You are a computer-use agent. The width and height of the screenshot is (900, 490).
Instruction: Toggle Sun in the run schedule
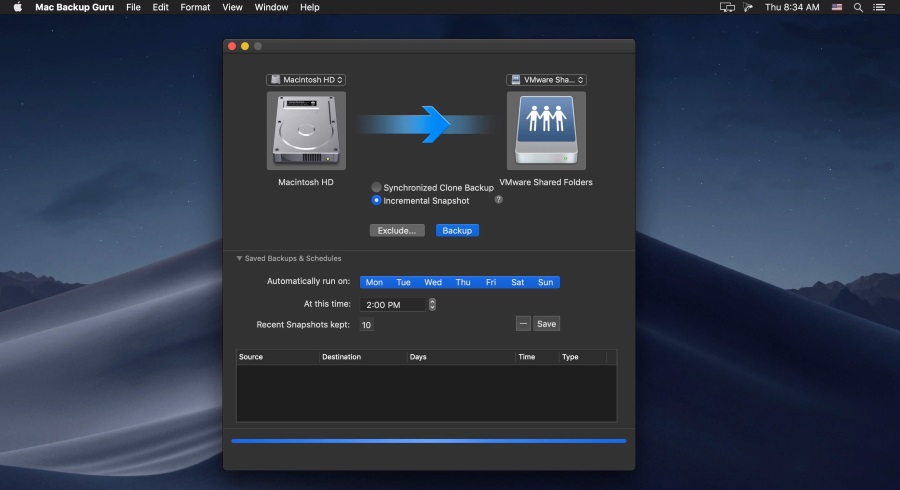(545, 282)
